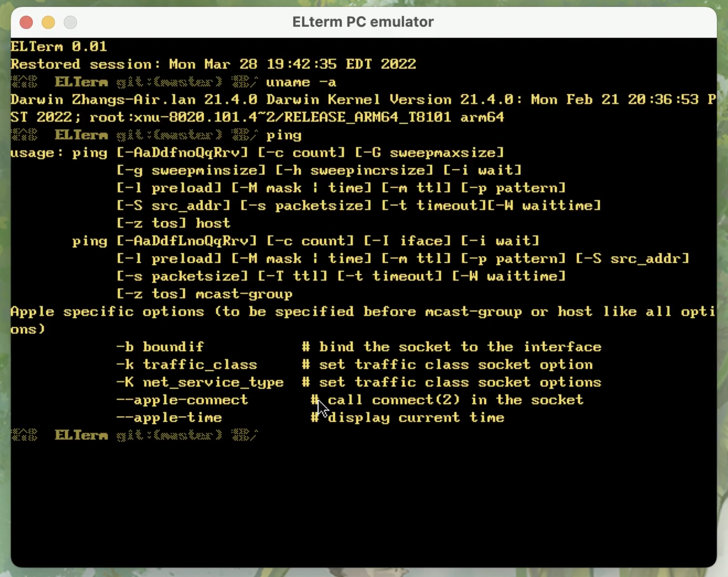Click the 'git:(master)' text in the second prompt
728x577 pixels.
tap(169, 135)
